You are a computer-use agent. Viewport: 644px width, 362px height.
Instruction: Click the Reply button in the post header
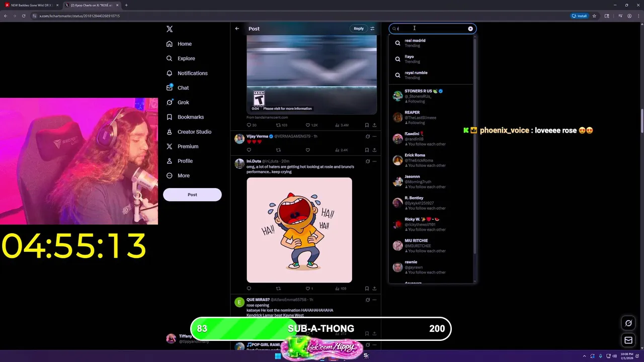(x=358, y=29)
